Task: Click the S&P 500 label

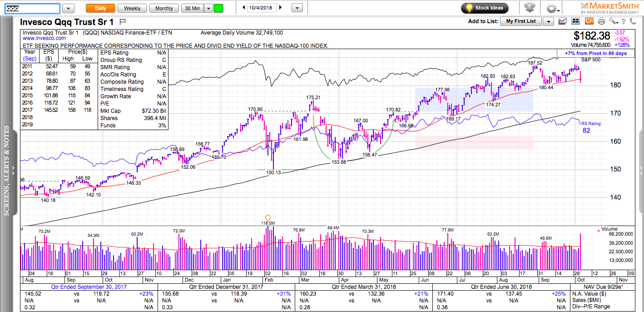Action: pyautogui.click(x=590, y=60)
